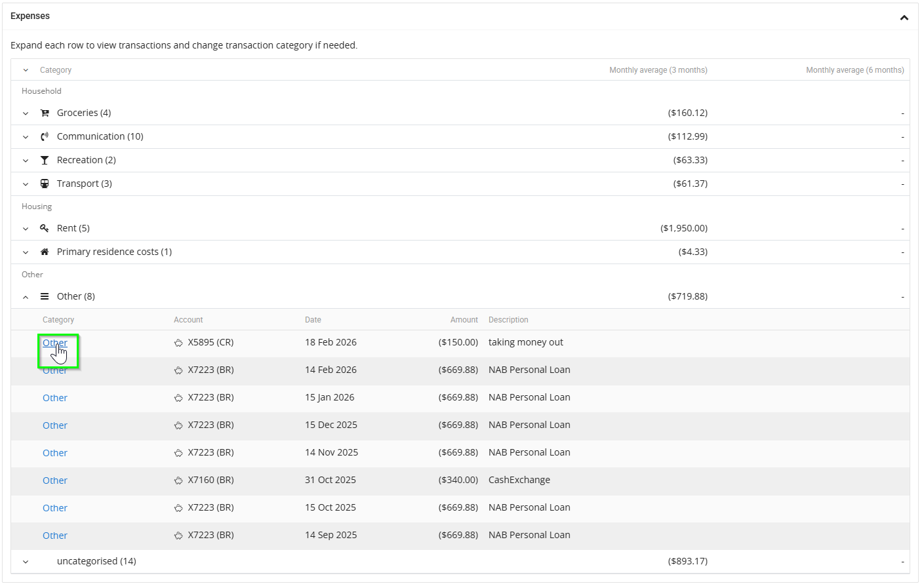924x586 pixels.
Task: Expand the Rent (5) row
Action: (x=26, y=229)
